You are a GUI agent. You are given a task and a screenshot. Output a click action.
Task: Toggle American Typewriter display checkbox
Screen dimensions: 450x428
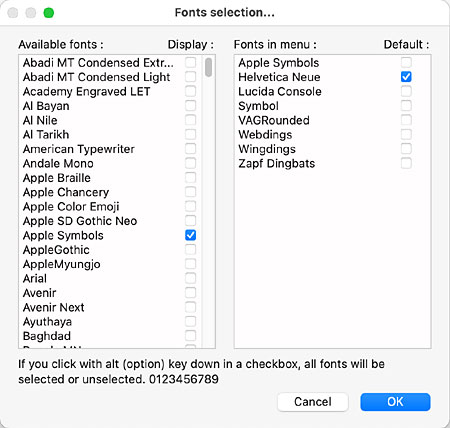(190, 149)
